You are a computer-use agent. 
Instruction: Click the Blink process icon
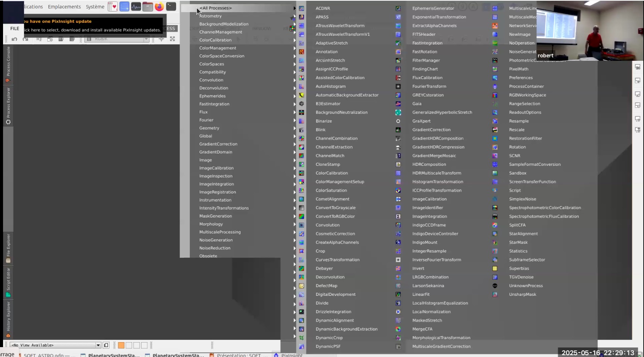[301, 130]
